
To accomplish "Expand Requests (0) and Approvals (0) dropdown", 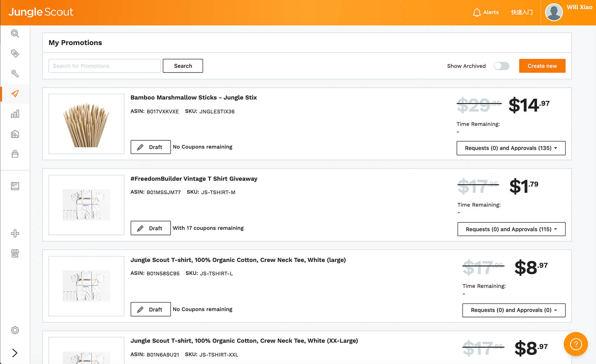I will pos(514,310).
